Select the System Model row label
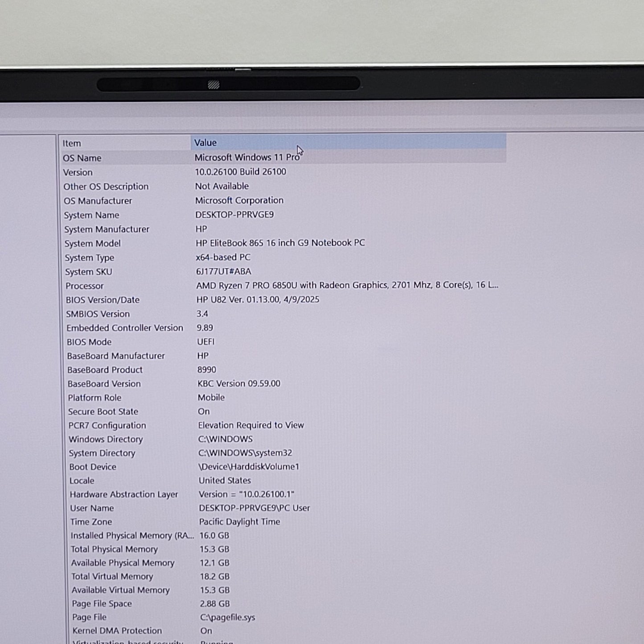Viewport: 644px width, 644px height. click(93, 244)
